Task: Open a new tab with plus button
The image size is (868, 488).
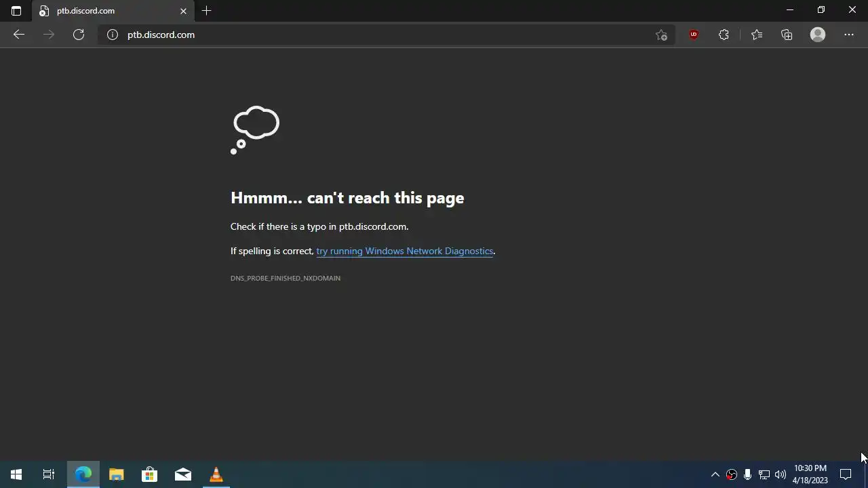Action: click(x=207, y=11)
